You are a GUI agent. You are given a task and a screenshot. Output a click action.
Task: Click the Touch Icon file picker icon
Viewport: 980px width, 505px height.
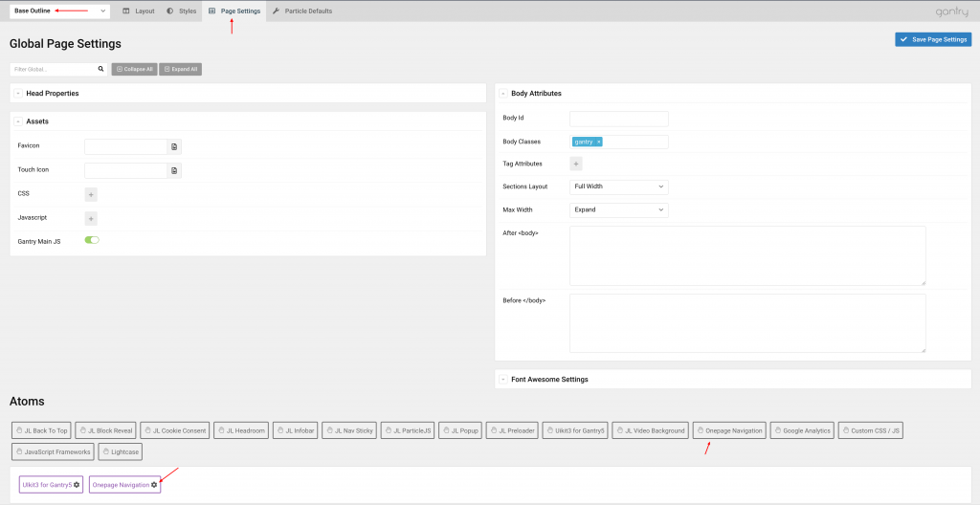174,170
